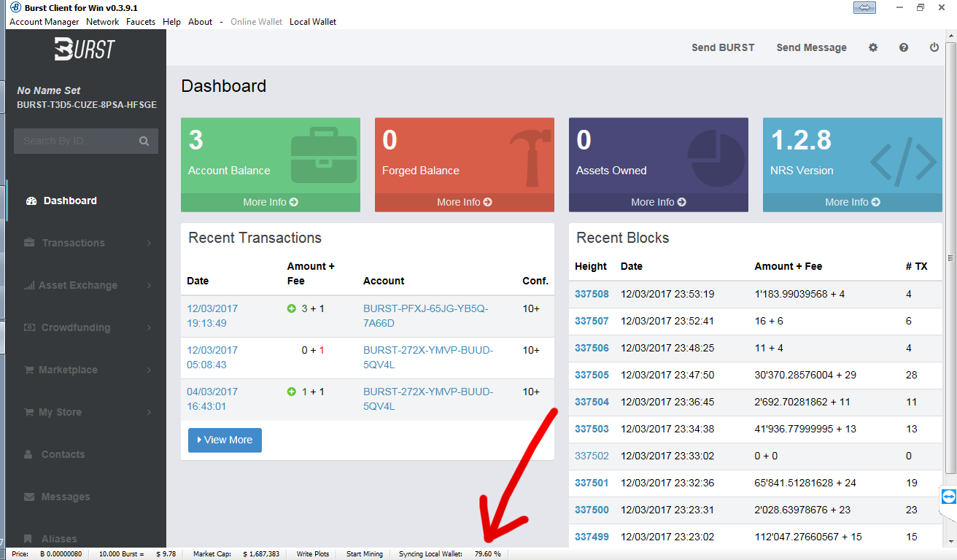
Task: Click the TeamViewer side panel icon
Action: (x=948, y=497)
